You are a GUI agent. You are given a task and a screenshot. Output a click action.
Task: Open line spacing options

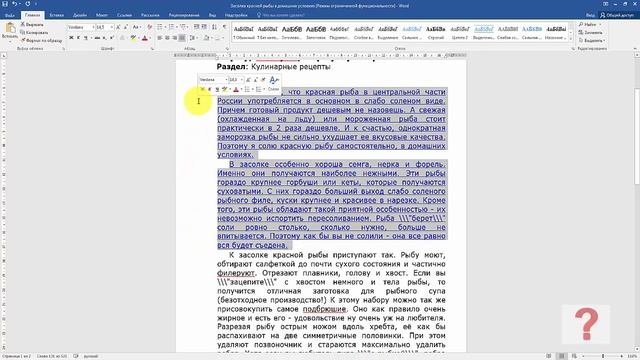(193, 38)
